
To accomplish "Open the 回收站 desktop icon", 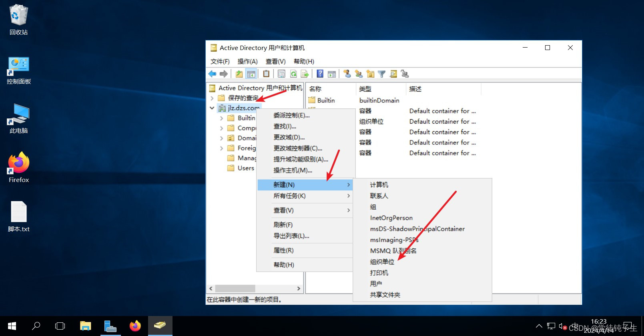I will pyautogui.click(x=18, y=20).
